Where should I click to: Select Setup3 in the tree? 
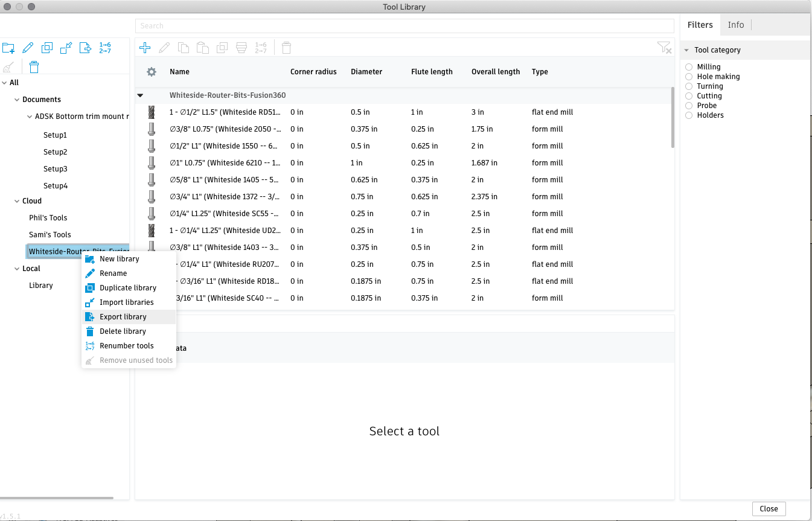(x=56, y=169)
